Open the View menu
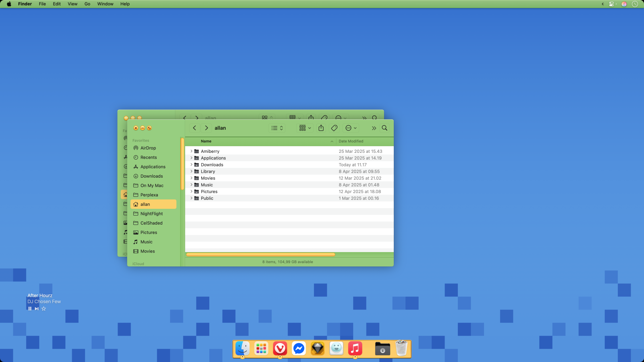The image size is (644, 362). (72, 4)
